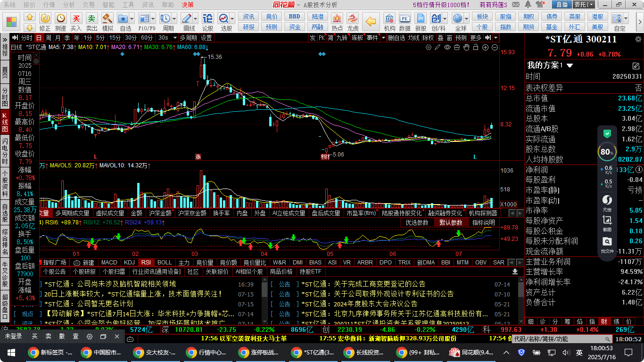Click the green 卖出 sell icon

tap(91, 18)
